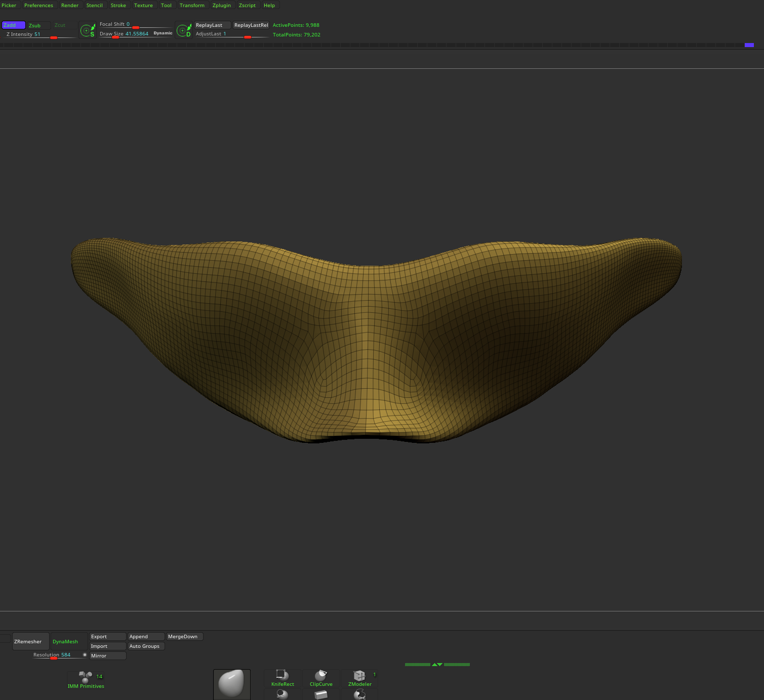Select the lasso brush icon below KnifeRect
Viewport: 764px width, 700px height.
tap(282, 695)
